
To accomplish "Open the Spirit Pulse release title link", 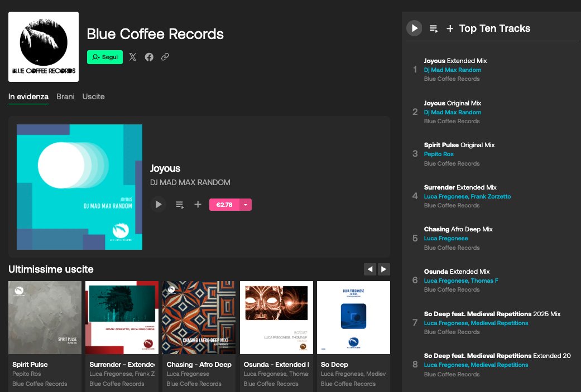I will click(30, 365).
